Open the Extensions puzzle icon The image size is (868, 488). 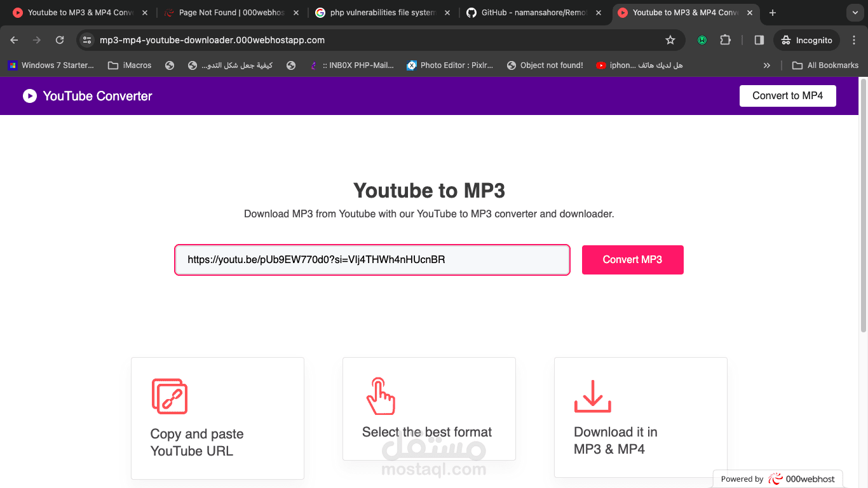pyautogui.click(x=725, y=40)
